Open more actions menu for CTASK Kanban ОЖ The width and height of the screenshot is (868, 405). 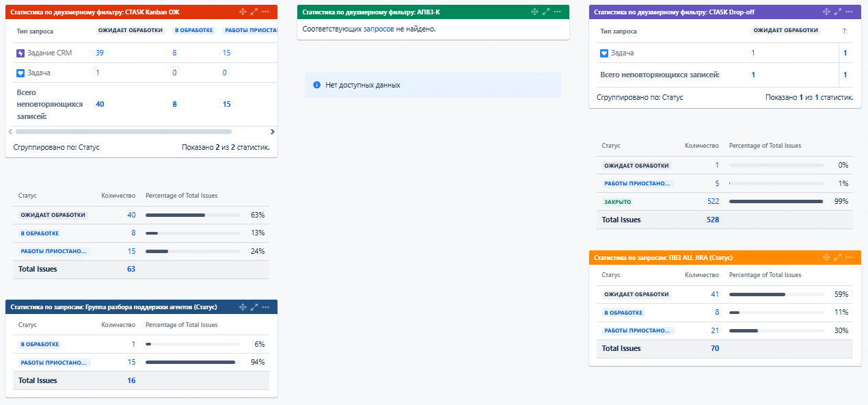(x=266, y=12)
